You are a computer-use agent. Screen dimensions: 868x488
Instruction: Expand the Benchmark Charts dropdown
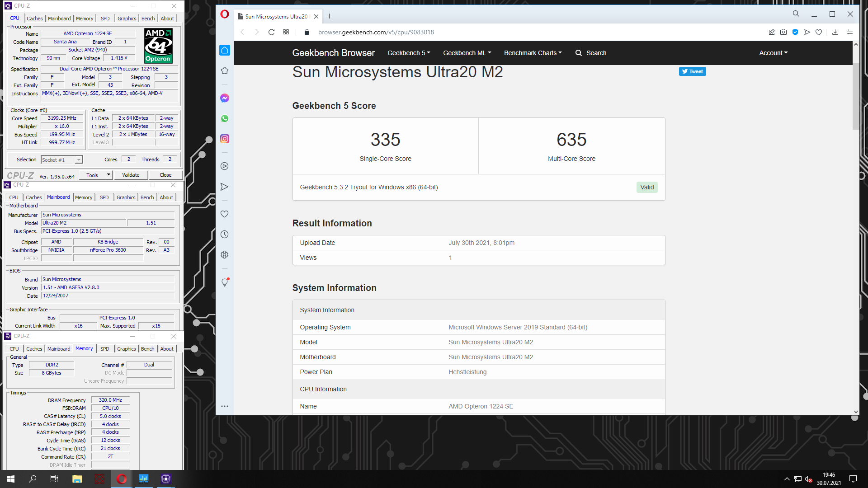tap(533, 53)
